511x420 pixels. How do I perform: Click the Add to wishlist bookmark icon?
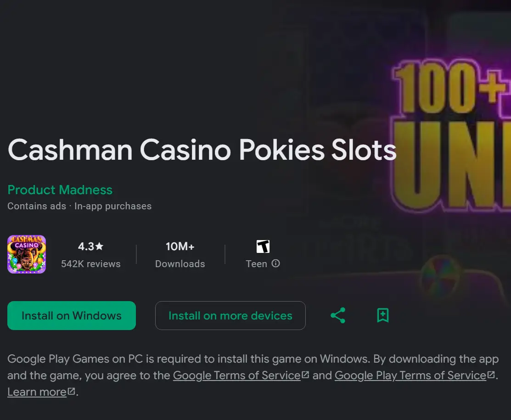[x=383, y=315]
